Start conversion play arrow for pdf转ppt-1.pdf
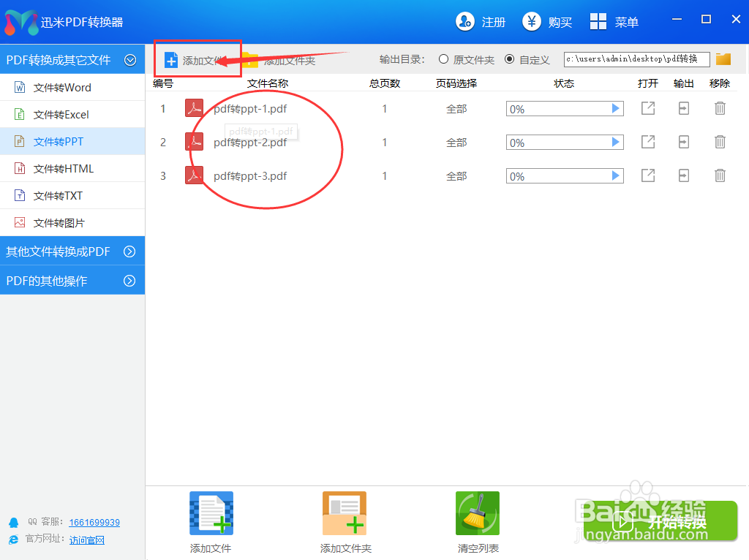Screen dimensions: 749x560 [x=615, y=109]
